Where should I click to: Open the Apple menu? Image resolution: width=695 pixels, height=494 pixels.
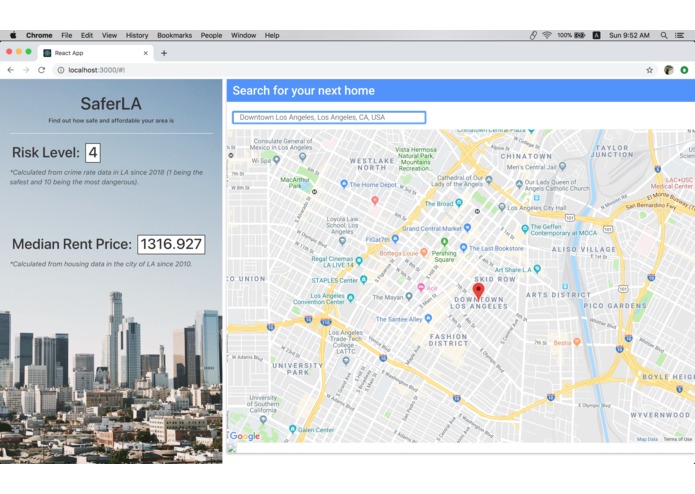[x=13, y=35]
